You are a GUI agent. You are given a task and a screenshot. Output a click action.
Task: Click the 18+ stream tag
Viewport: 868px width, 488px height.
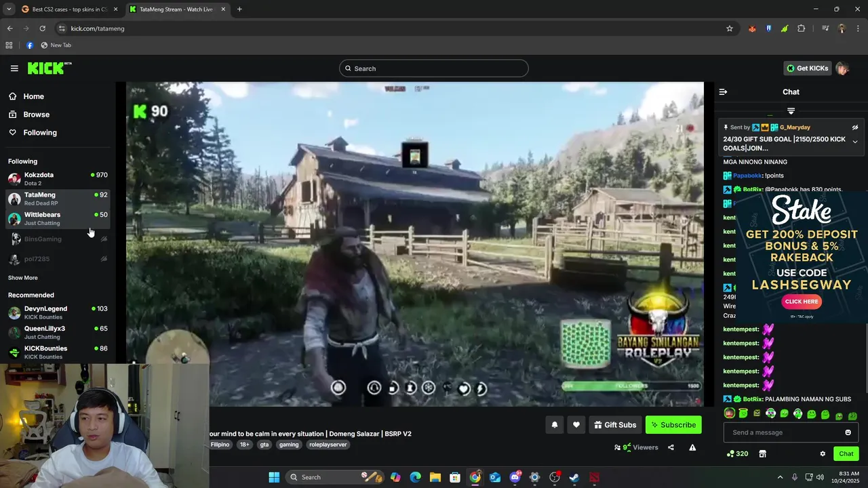click(244, 445)
